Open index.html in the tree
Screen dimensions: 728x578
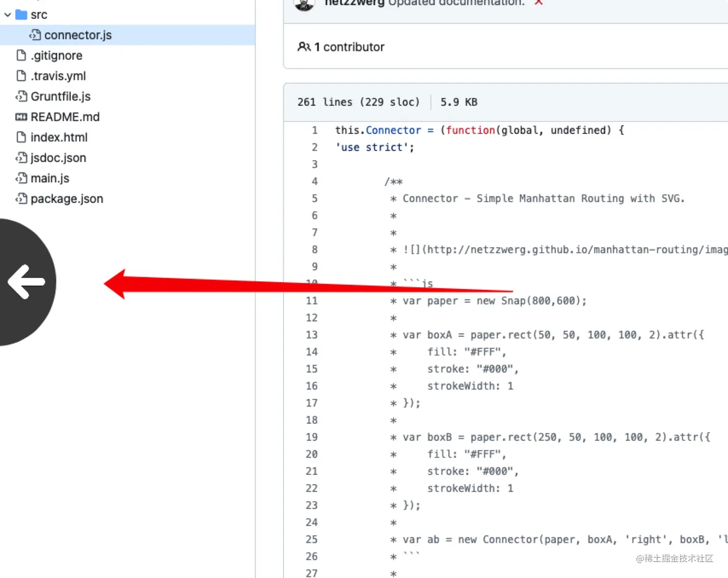tap(59, 137)
